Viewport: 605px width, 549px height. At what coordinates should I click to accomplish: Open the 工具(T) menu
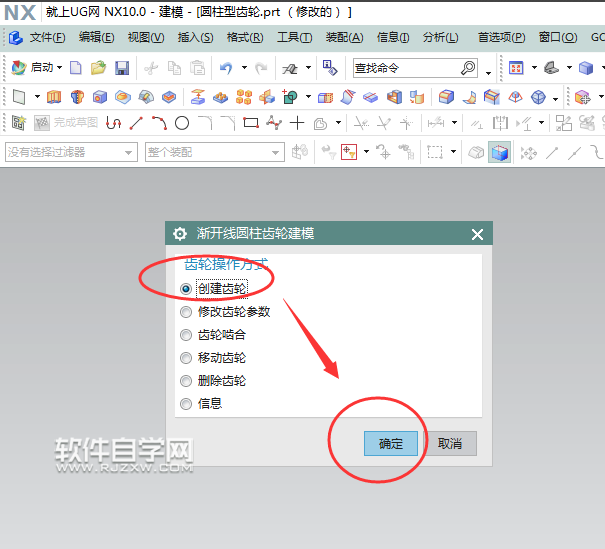294,37
